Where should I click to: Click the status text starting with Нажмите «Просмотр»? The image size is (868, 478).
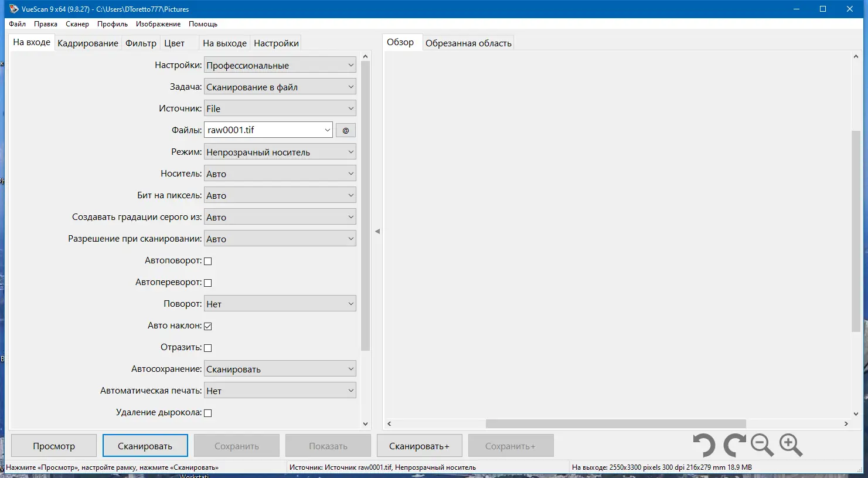[x=112, y=467]
